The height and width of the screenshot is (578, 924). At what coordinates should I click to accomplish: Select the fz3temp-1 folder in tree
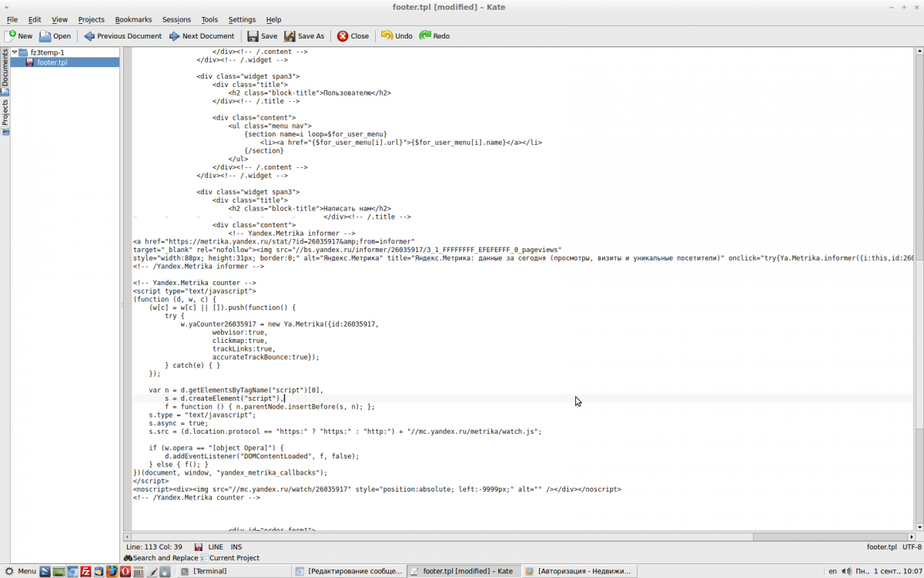[47, 52]
